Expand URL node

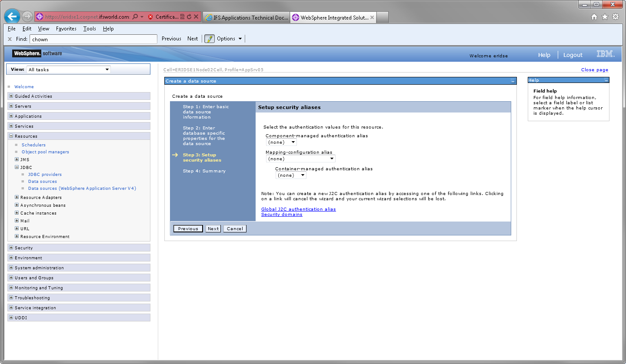tap(17, 228)
